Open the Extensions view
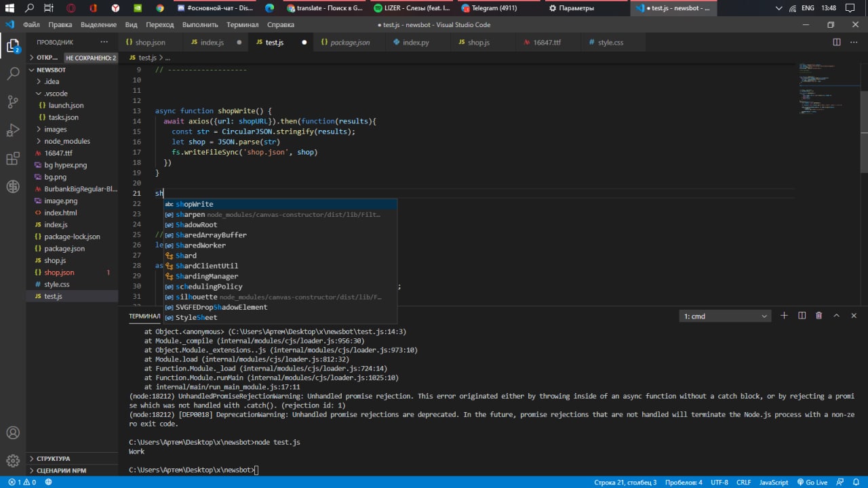 coord(13,159)
